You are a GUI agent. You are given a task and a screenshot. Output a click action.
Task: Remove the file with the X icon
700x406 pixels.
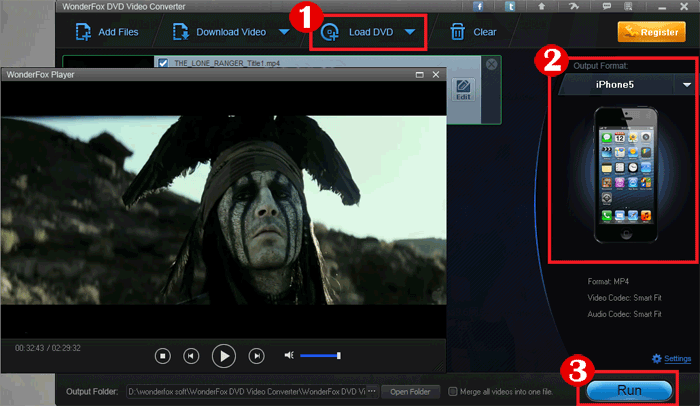(x=492, y=64)
